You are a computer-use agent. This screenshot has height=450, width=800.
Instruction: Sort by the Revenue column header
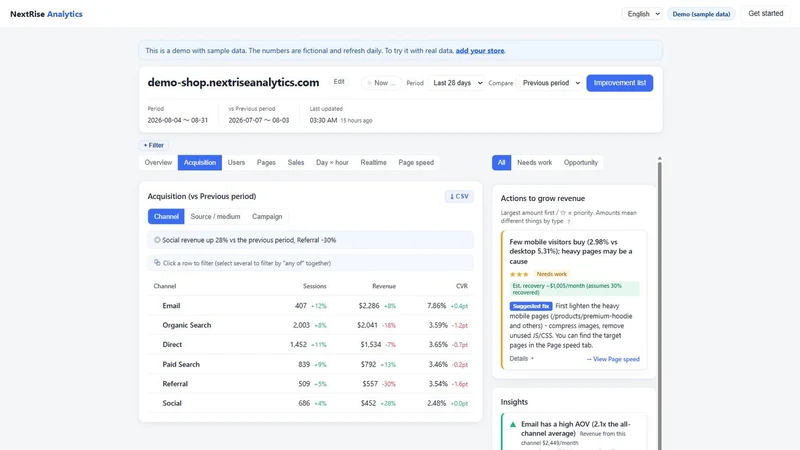pos(384,286)
